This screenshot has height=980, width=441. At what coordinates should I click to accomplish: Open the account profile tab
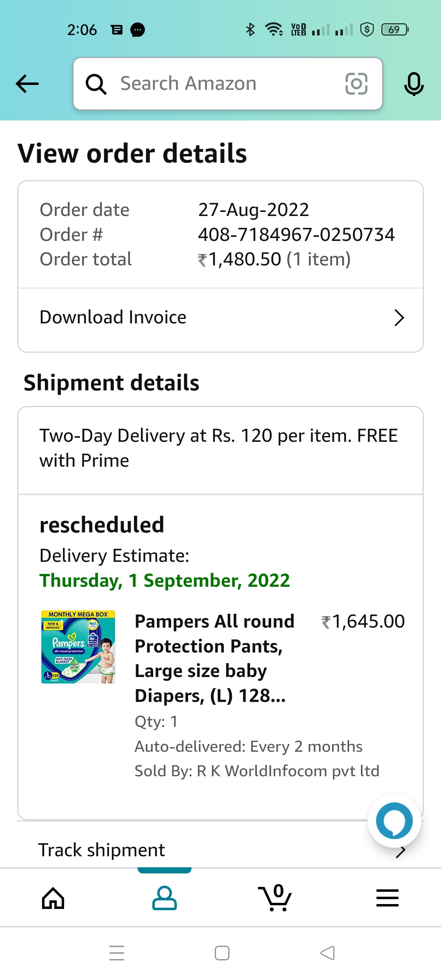point(164,898)
